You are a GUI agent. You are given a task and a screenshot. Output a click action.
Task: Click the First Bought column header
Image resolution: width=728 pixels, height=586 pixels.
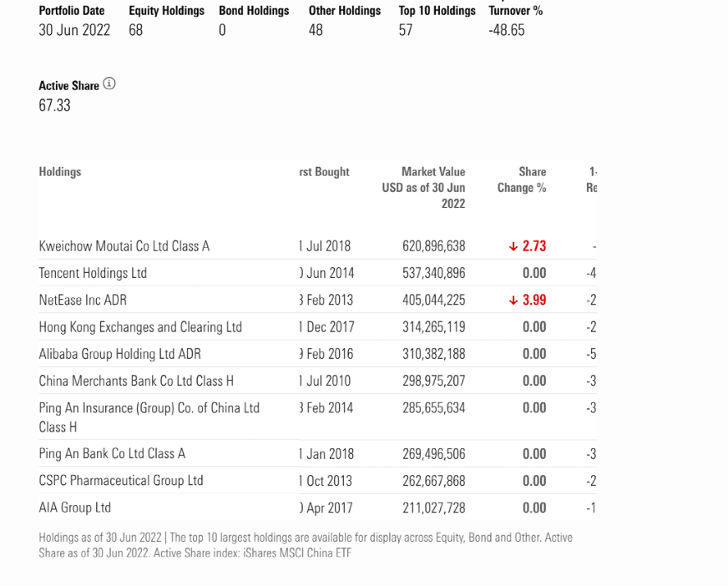click(x=325, y=172)
